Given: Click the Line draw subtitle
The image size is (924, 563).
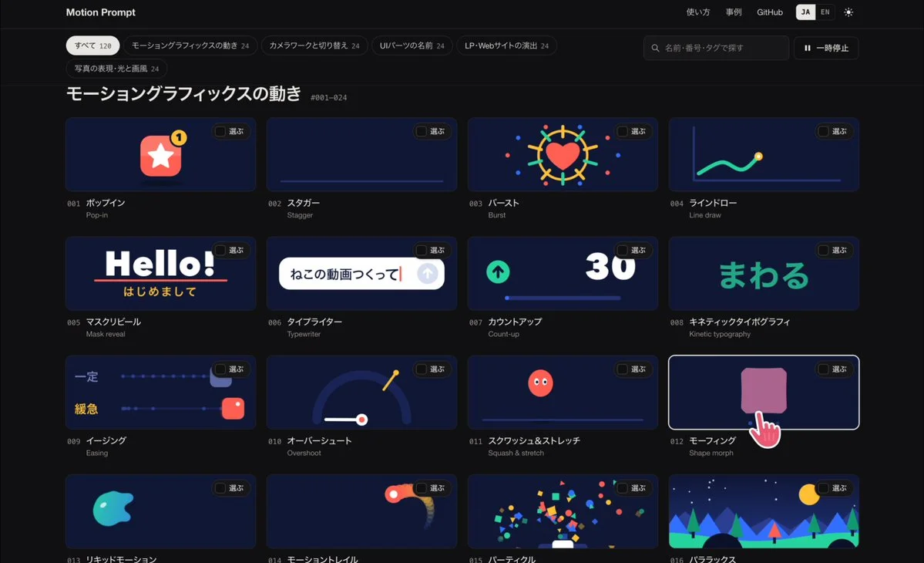Looking at the screenshot, I should (705, 215).
